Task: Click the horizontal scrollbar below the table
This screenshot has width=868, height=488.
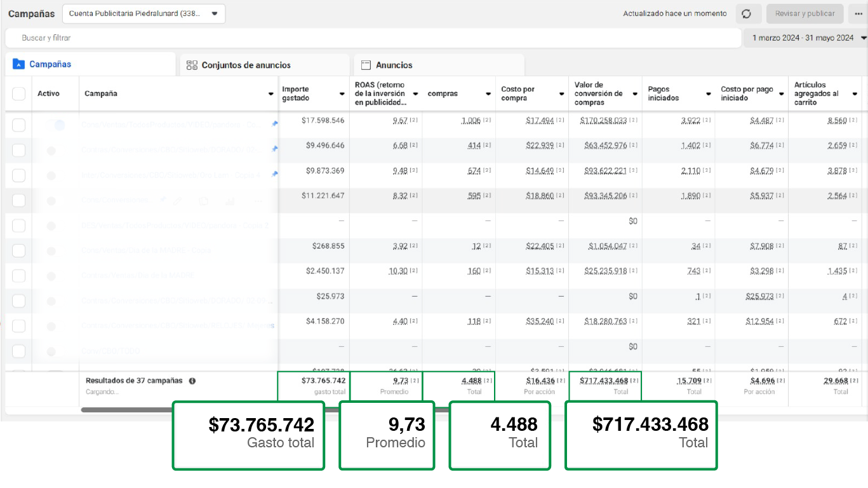Action: pyautogui.click(x=127, y=410)
